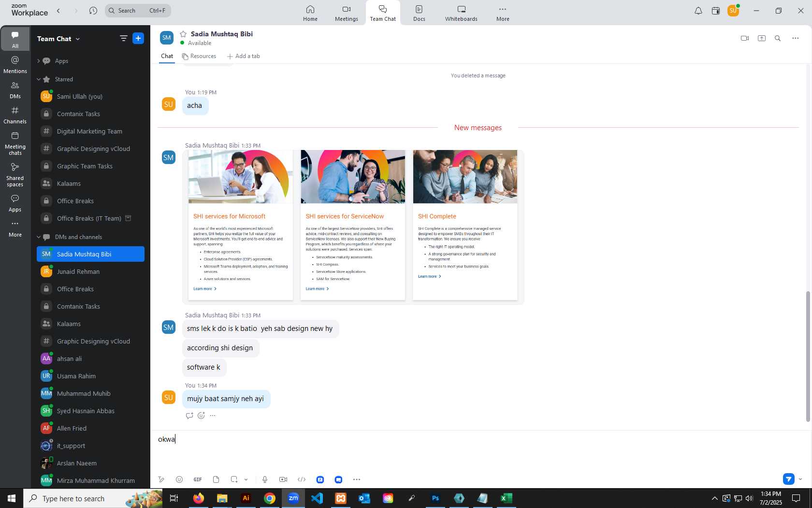Image resolution: width=812 pixels, height=508 pixels.
Task: Record an audio message with microphone icon
Action: [x=265, y=479]
